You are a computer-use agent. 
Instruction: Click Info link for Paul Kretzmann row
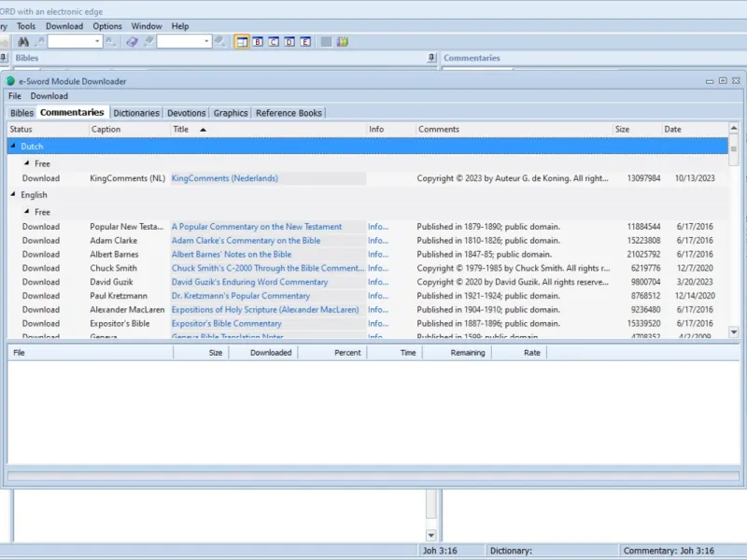[378, 296]
